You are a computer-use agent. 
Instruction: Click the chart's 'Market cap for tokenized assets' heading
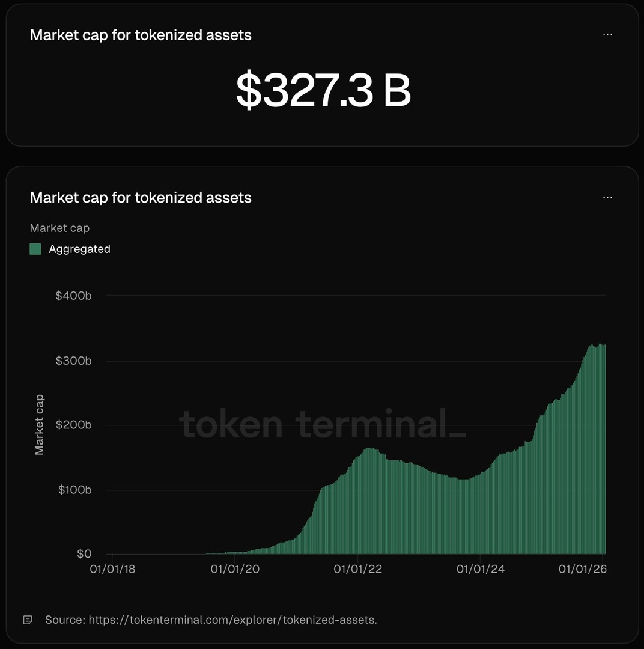point(141,197)
